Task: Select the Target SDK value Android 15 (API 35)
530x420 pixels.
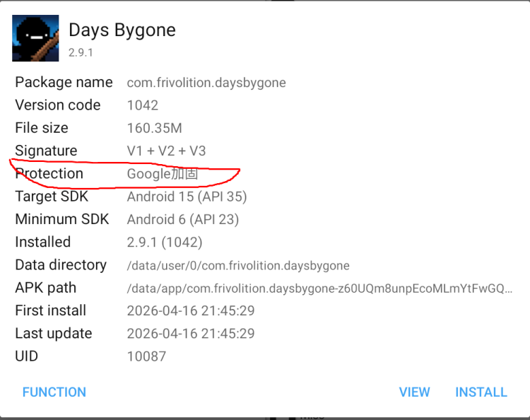Action: [x=187, y=197]
